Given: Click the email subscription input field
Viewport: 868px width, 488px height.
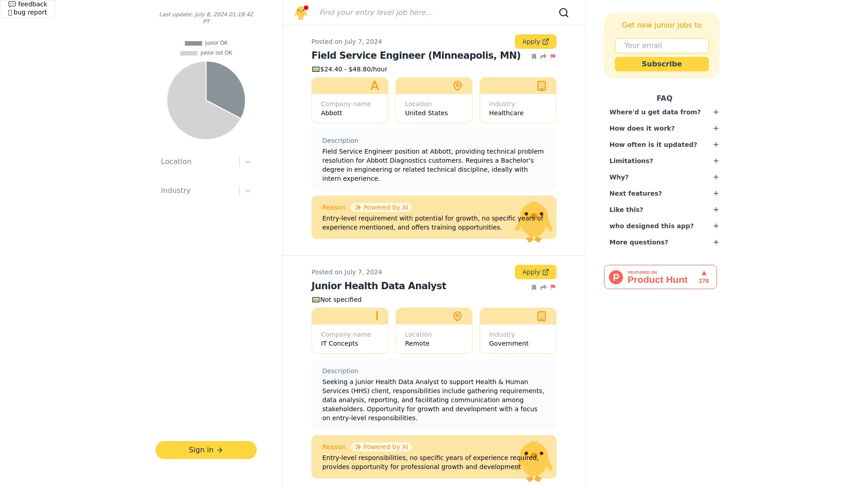Looking at the screenshot, I should point(661,46).
